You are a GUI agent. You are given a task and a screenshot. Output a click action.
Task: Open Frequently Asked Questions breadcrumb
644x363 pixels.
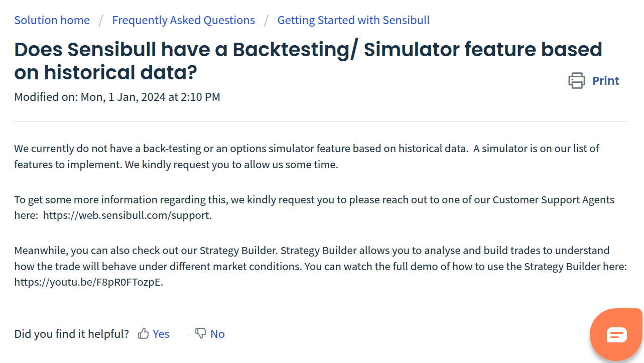pos(183,20)
